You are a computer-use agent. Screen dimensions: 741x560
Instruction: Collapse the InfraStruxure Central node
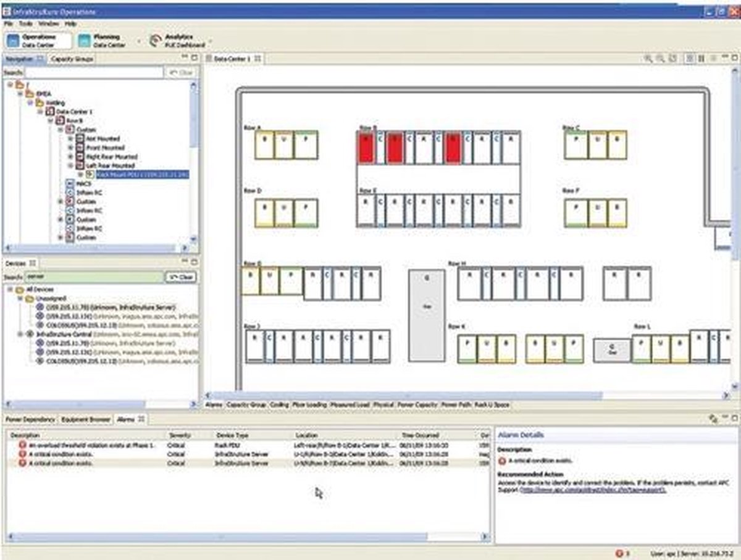pyautogui.click(x=20, y=333)
